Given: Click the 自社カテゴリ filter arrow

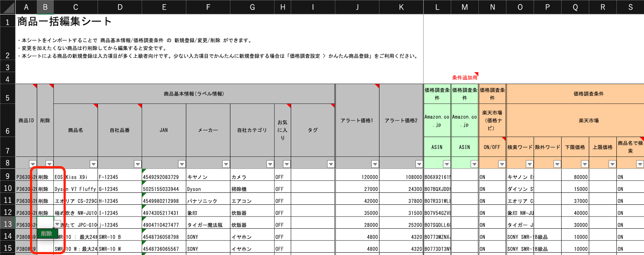Looking at the screenshot, I should coord(270,164).
